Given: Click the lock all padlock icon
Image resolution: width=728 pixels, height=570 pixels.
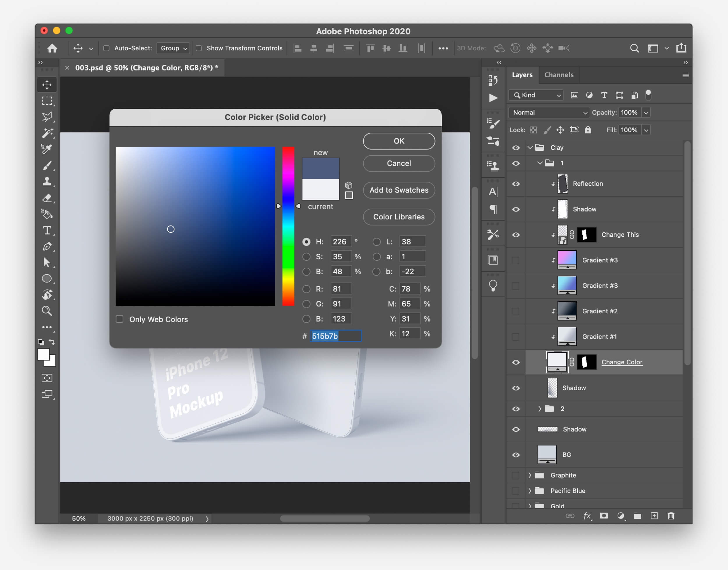Looking at the screenshot, I should point(588,130).
